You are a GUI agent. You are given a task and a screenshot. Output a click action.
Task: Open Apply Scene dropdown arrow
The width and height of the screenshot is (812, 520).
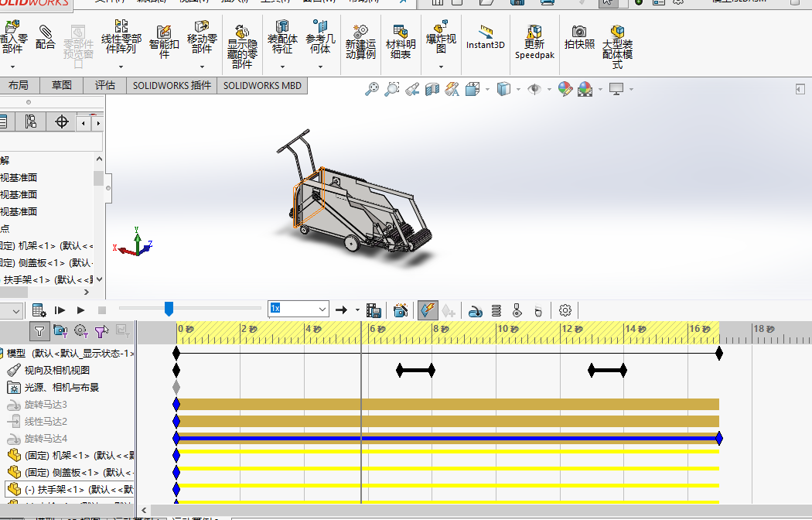(x=600, y=90)
